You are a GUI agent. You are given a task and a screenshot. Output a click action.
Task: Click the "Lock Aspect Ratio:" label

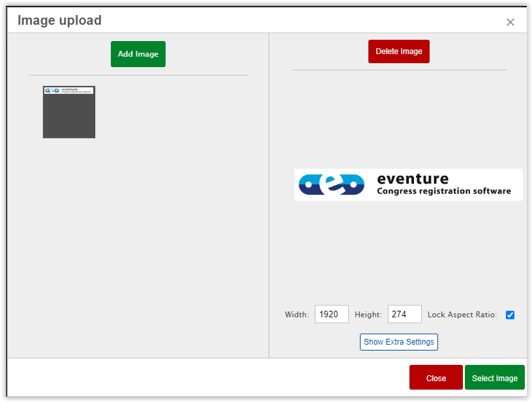coord(462,315)
